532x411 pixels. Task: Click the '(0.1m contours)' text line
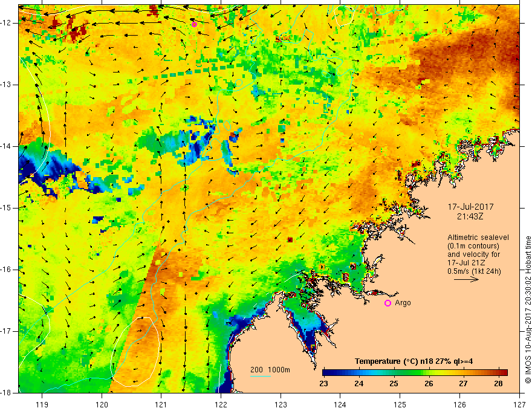point(473,246)
